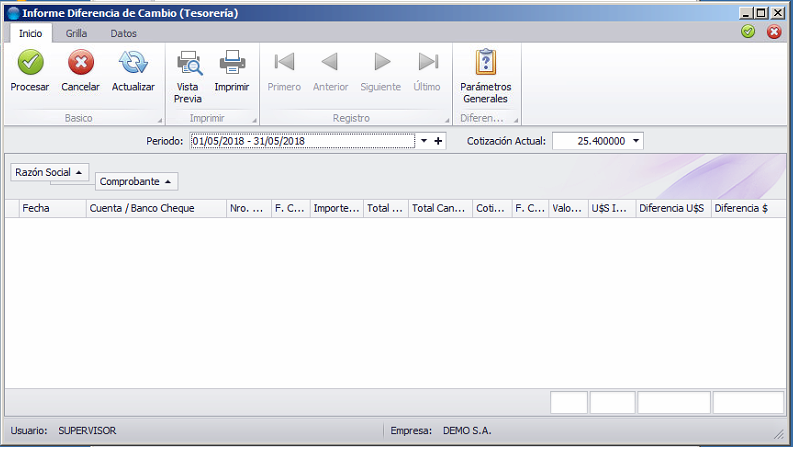Go to the Siguiente record arrow

pos(381,62)
